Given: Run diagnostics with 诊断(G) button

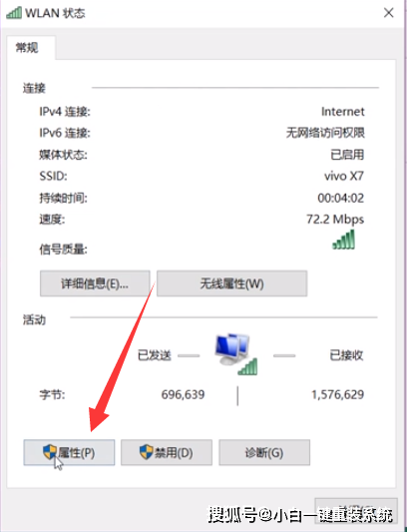Looking at the screenshot, I should pyautogui.click(x=264, y=452).
